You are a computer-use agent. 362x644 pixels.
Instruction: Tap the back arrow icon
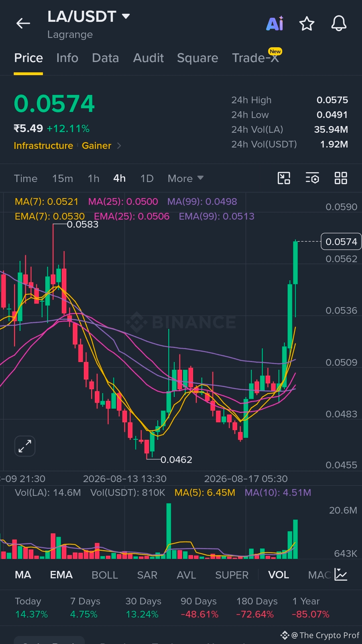pos(23,23)
